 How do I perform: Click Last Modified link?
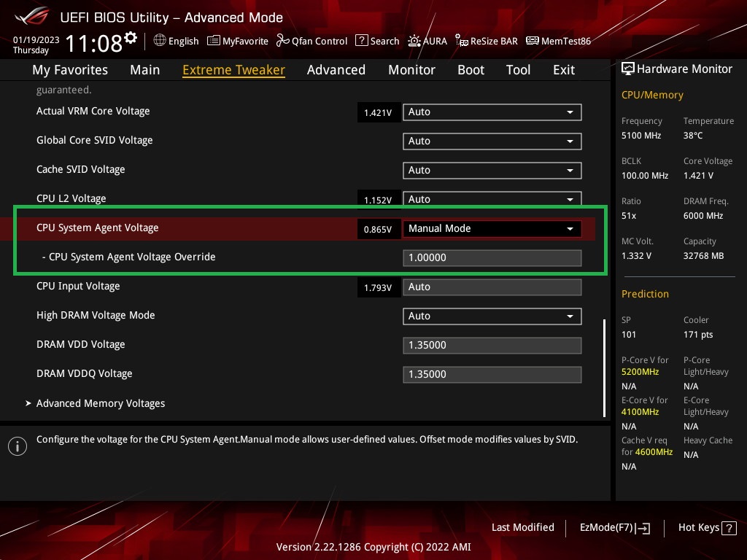[x=522, y=528]
